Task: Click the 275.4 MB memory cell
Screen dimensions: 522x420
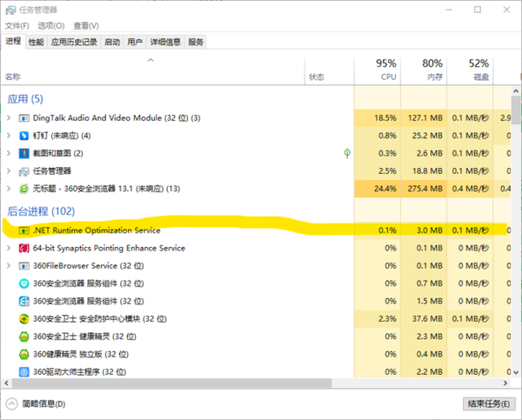Action: (x=424, y=189)
